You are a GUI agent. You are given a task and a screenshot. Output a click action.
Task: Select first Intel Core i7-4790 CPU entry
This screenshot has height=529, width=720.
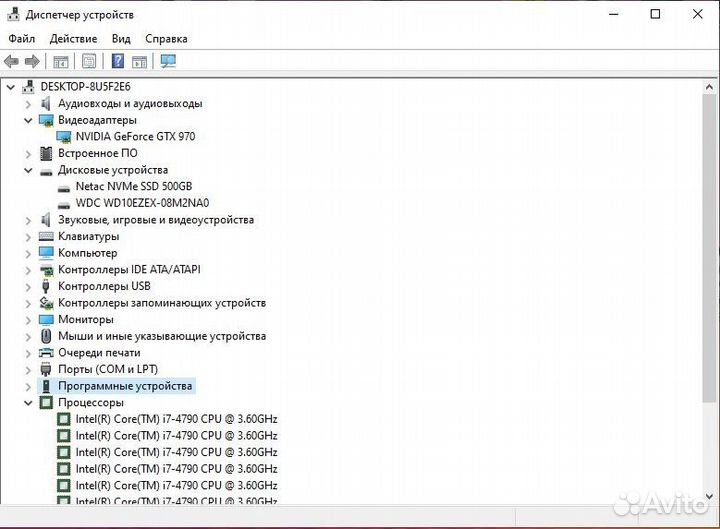tap(176, 419)
